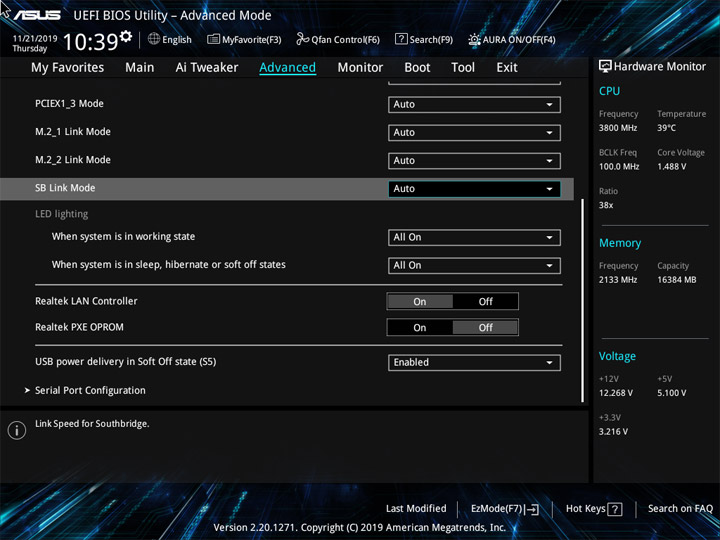Click the ASUS logo
Image resolution: width=720 pixels, height=540 pixels.
pos(37,15)
